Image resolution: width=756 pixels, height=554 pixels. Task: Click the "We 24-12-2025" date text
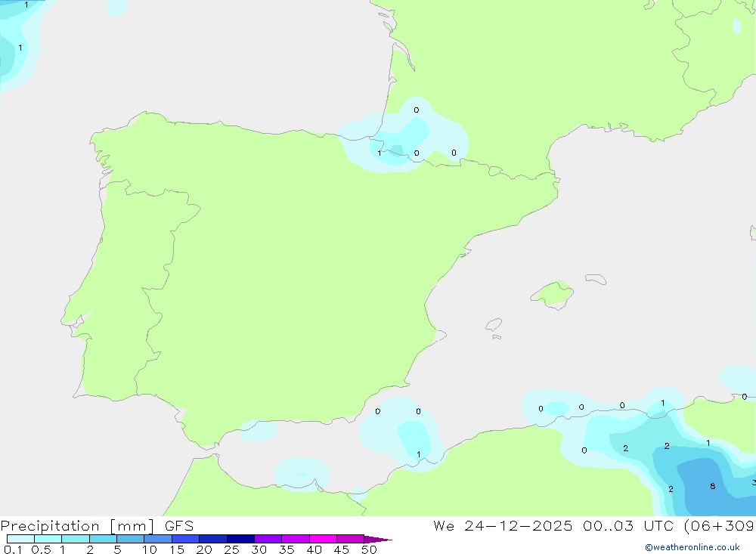(503, 526)
